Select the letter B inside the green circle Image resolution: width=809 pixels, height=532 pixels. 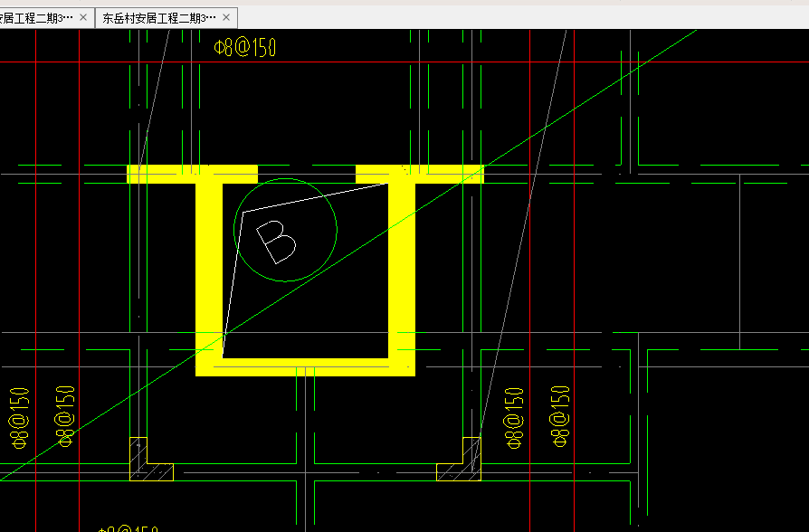(276, 242)
